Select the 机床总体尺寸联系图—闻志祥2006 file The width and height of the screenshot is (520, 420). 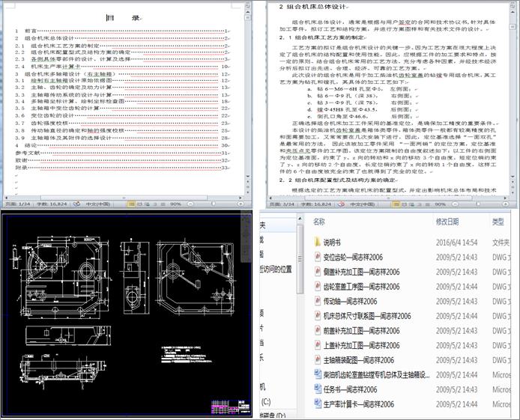[363, 316]
